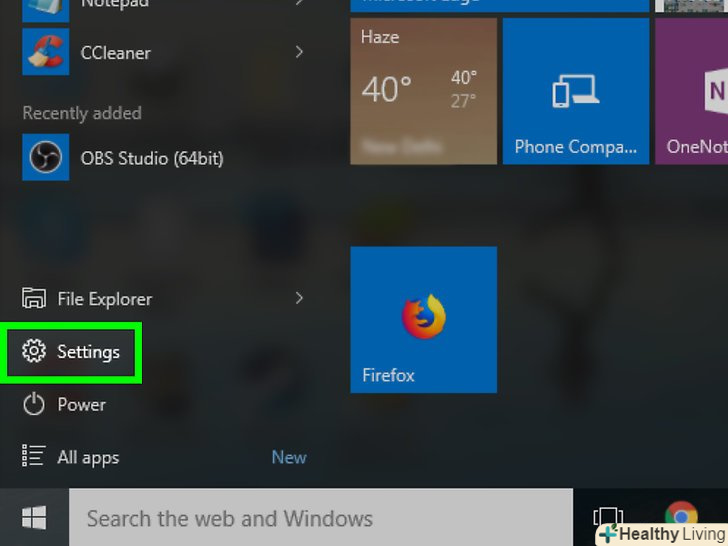728x546 pixels.
Task: Open the Phone Companion tile
Action: [576, 91]
